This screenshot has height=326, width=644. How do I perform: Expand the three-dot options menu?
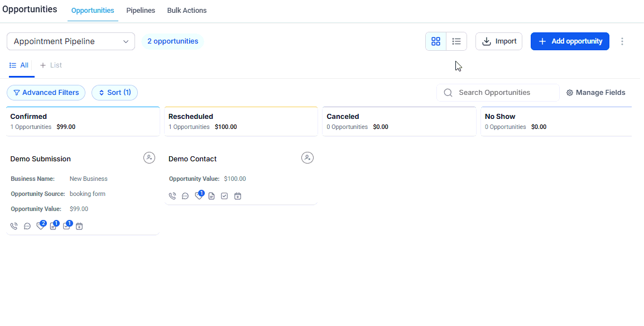click(x=622, y=41)
